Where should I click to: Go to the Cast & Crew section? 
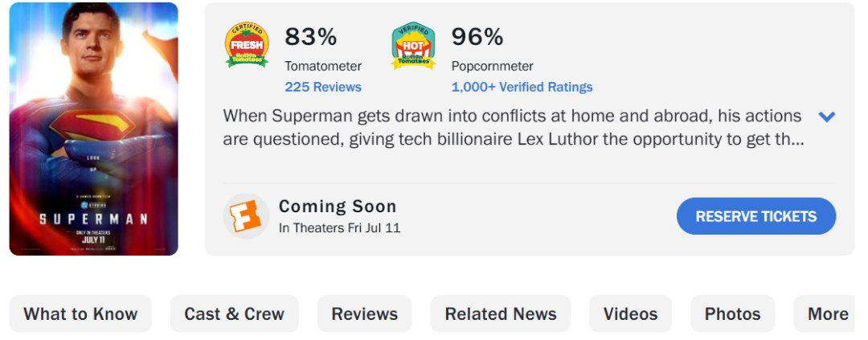click(234, 313)
